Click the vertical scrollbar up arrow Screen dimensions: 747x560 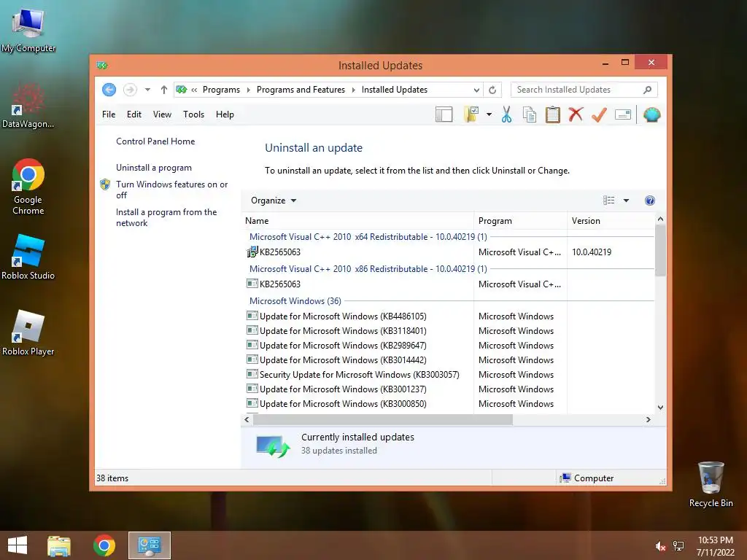coord(660,219)
